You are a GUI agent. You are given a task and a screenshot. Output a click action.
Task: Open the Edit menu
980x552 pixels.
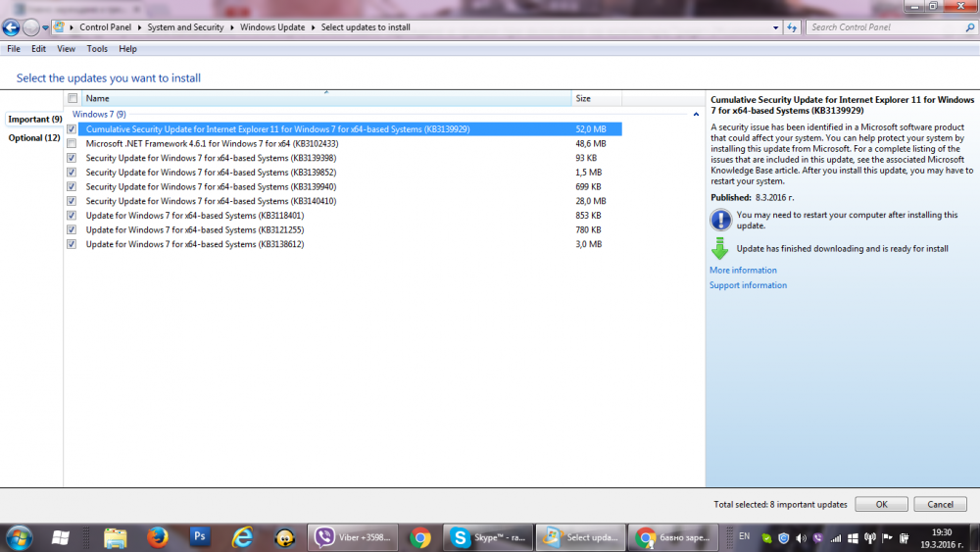pos(38,49)
